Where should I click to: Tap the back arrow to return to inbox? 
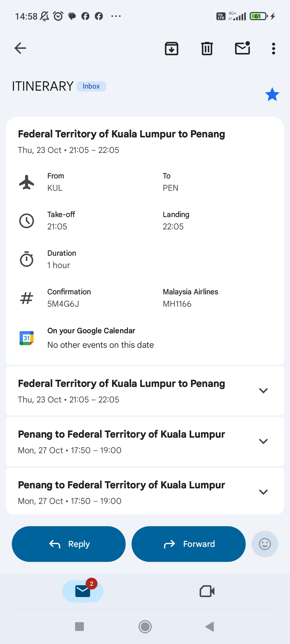20,48
